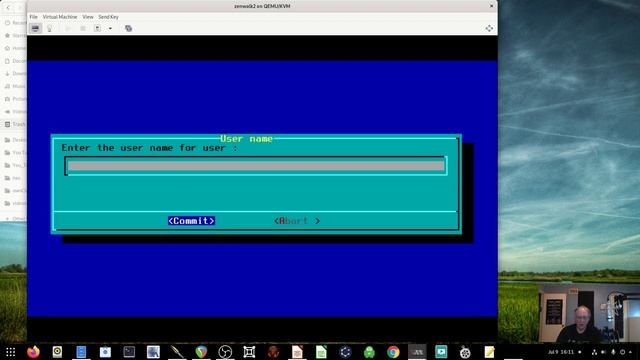Screen dimensions: 640x360
Task: Launch the terminal from the dock
Action: point(129,352)
